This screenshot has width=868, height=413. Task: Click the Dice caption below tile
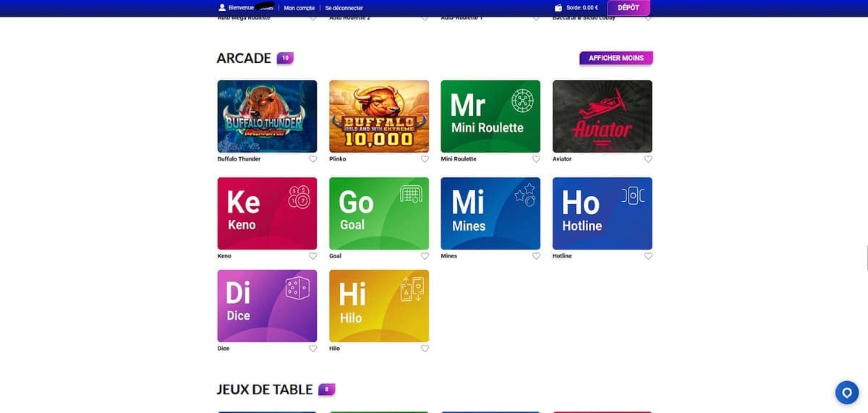(x=224, y=349)
